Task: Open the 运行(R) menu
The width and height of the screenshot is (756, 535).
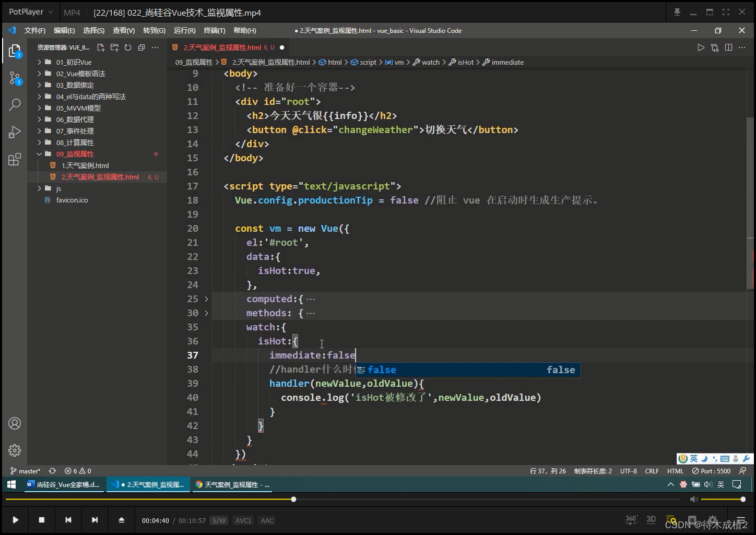Action: [x=185, y=31]
